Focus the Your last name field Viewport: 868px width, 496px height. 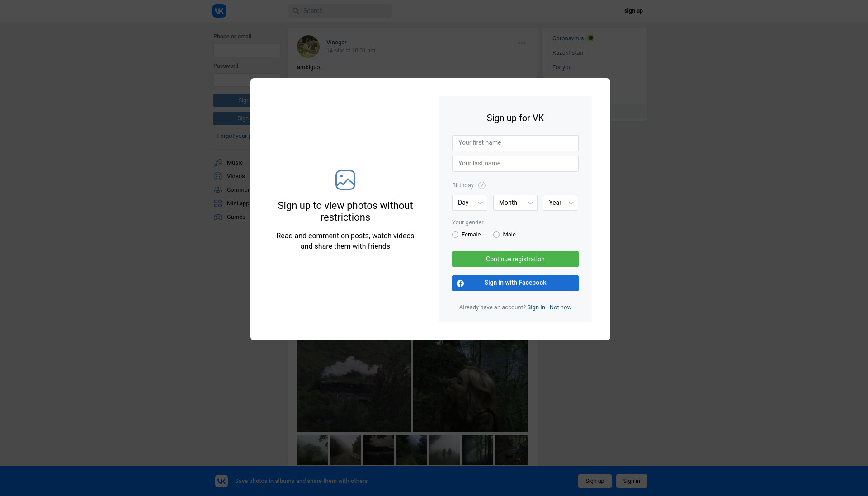pyautogui.click(x=515, y=164)
